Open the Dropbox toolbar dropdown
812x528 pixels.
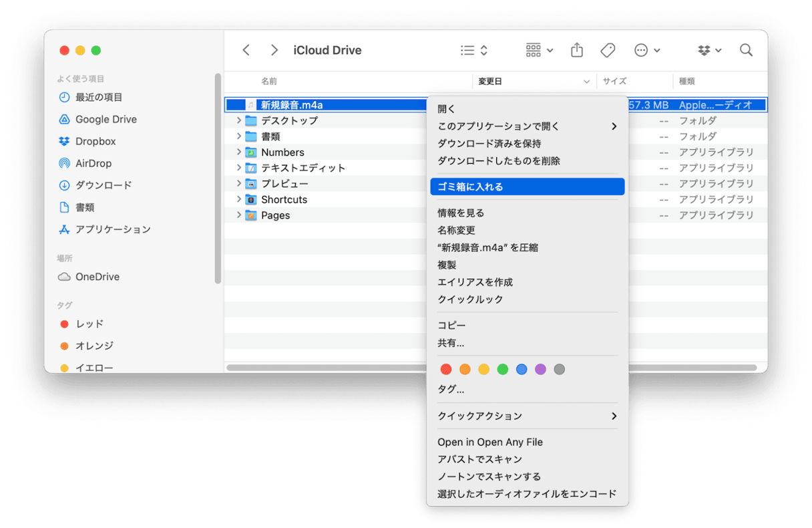click(x=710, y=50)
